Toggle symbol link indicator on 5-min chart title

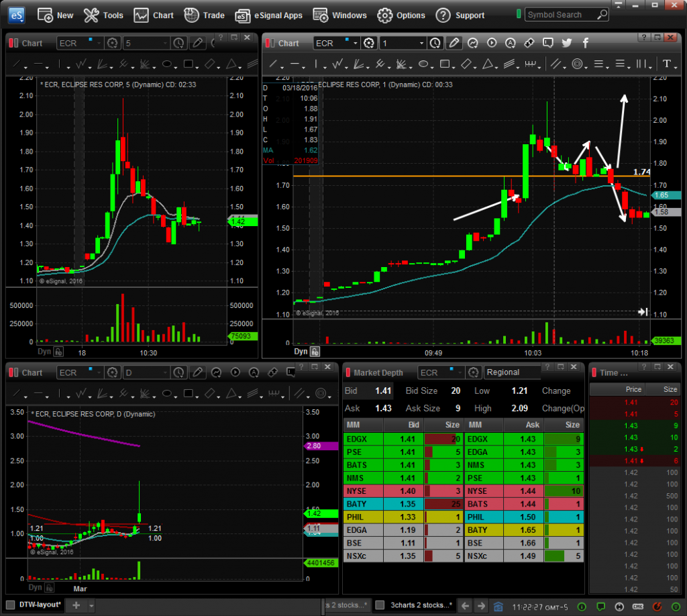tap(11, 43)
